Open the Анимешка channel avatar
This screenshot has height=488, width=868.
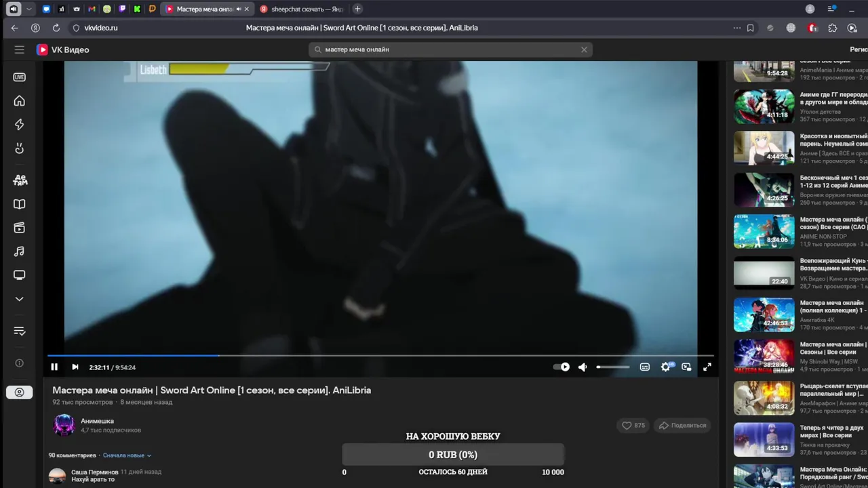[x=64, y=425]
